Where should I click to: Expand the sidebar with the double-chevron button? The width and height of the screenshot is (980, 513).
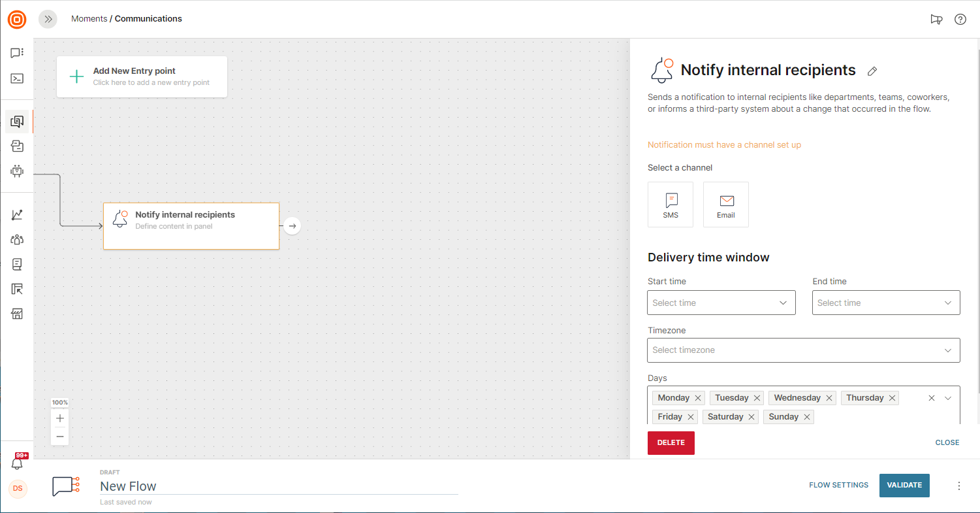point(48,19)
